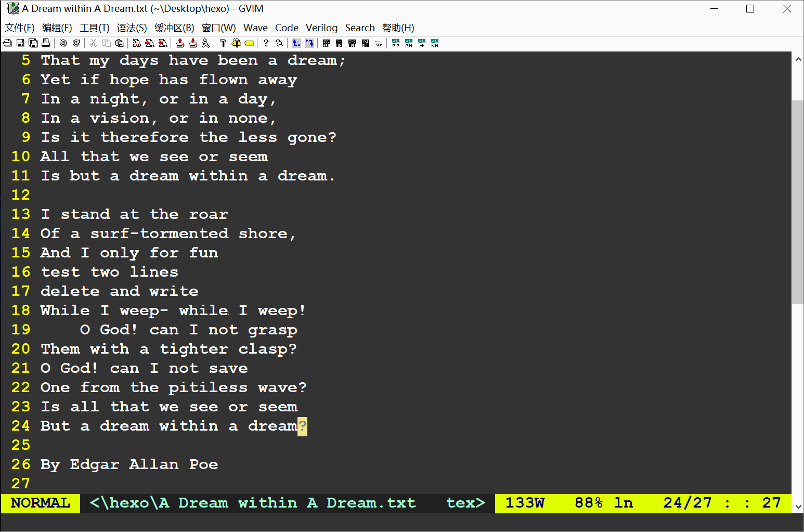The image size is (804, 532).
Task: Click the Save file floppy icon
Action: pyautogui.click(x=20, y=43)
